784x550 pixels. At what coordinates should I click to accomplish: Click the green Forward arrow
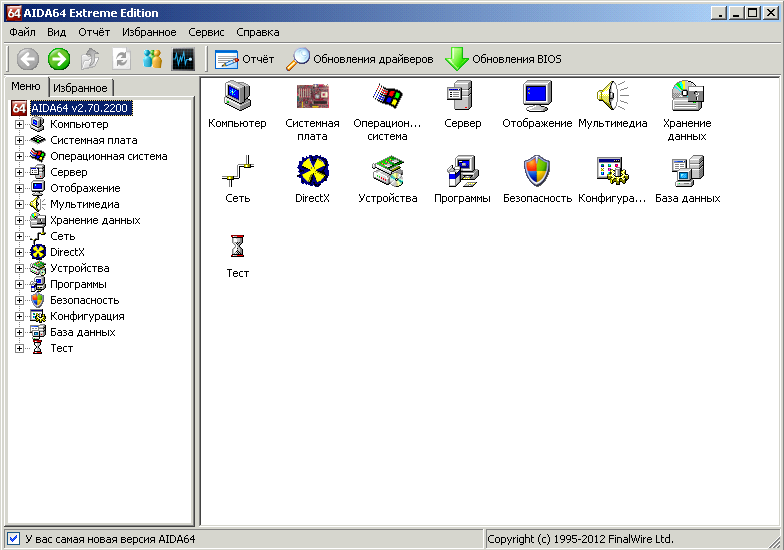tap(59, 59)
